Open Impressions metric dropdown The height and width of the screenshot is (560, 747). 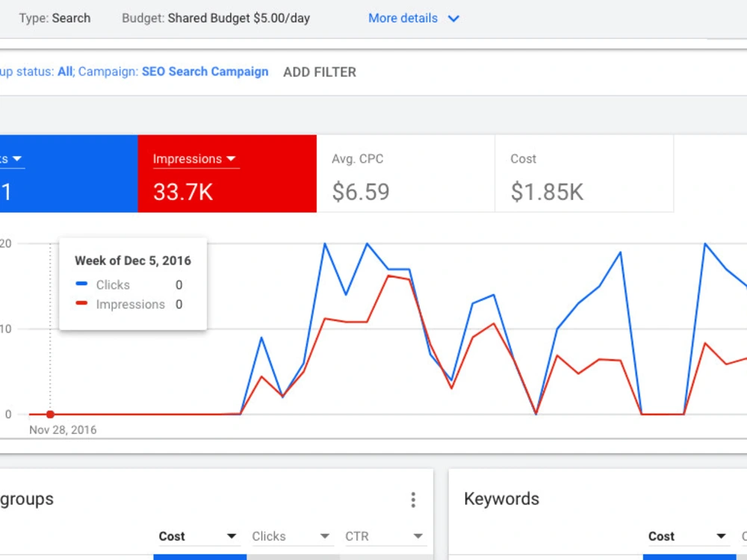(195, 158)
